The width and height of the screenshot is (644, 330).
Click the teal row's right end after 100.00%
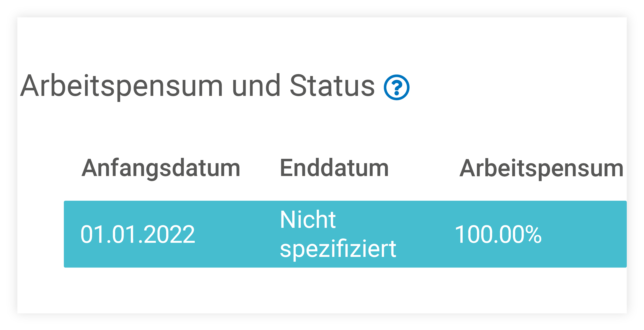585,234
